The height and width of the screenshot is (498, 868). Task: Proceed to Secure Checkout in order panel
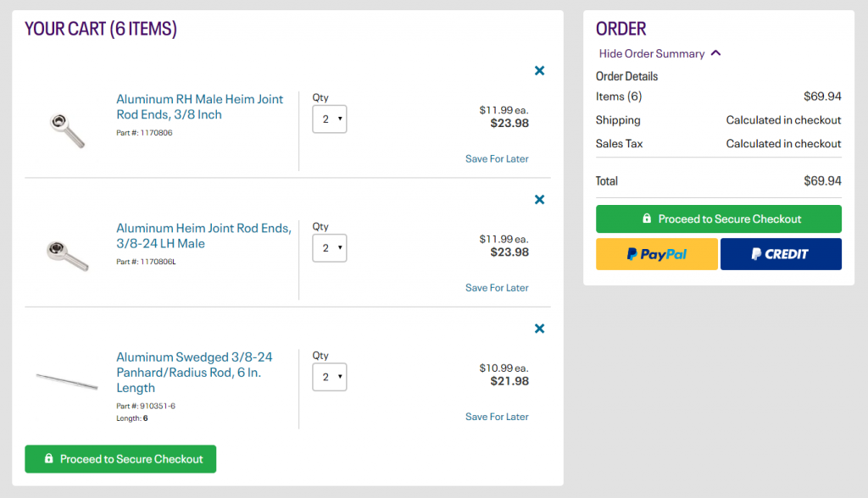click(718, 219)
